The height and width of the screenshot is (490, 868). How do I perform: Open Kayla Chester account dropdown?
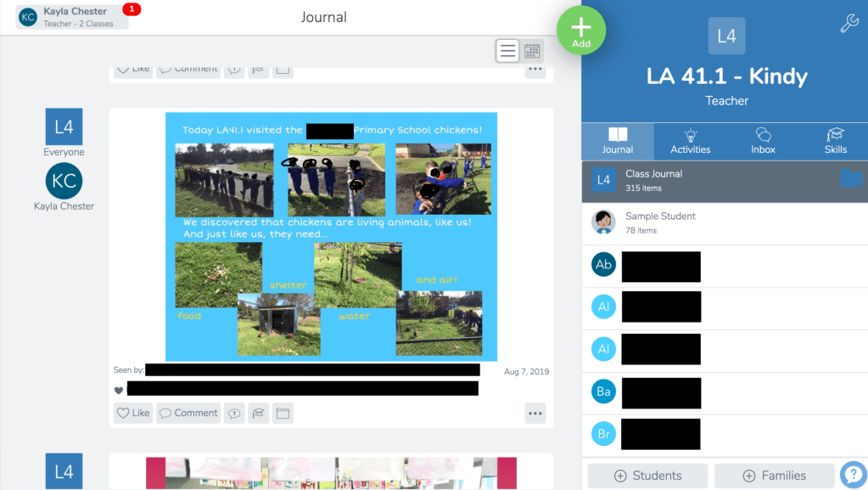tap(72, 17)
